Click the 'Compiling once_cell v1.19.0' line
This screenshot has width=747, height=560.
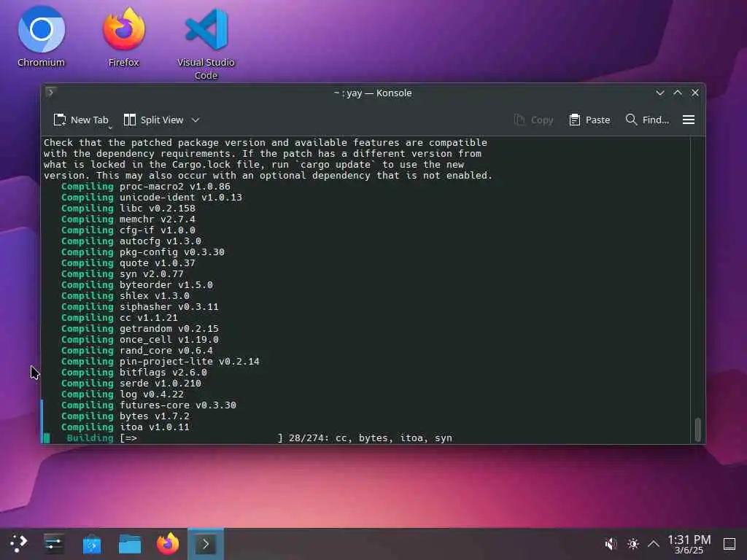140,340
